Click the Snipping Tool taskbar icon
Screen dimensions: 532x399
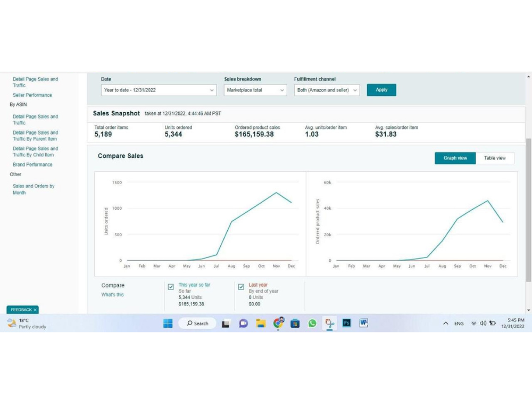click(x=329, y=323)
